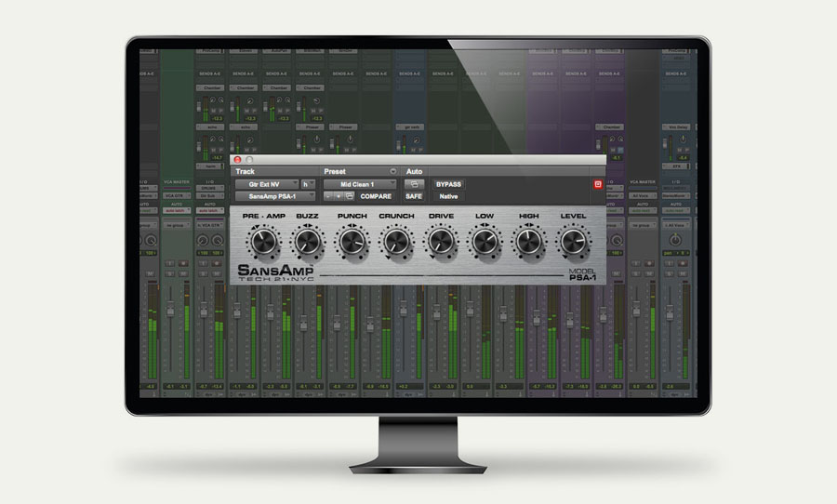
Task: Open the Preset settings menu arrow
Action: [x=392, y=171]
